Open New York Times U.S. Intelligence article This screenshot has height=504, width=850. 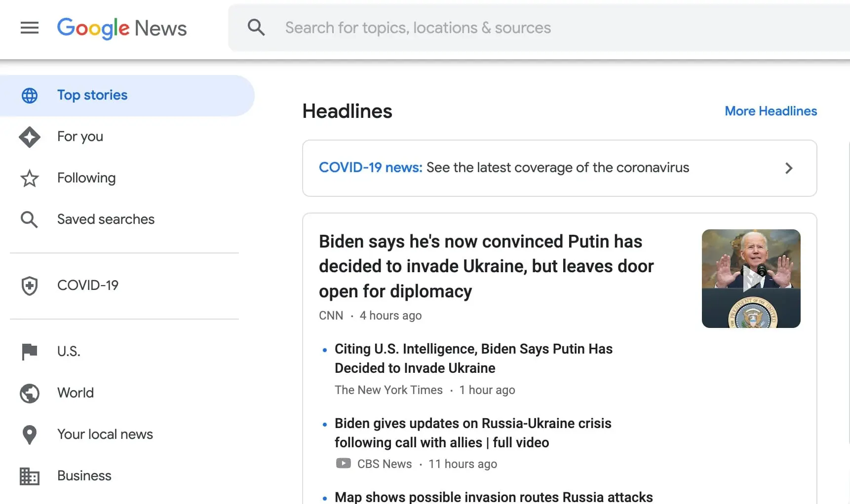pyautogui.click(x=473, y=359)
